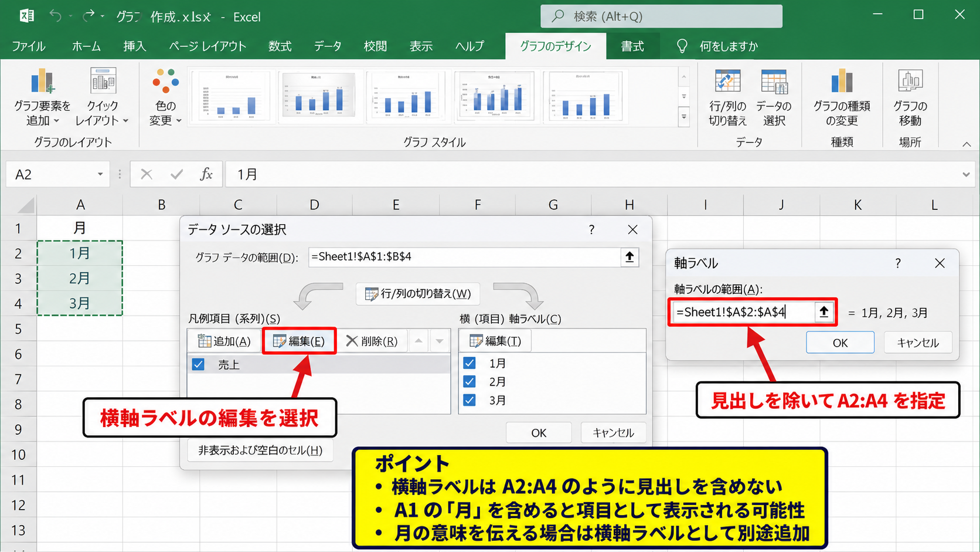Click 編集(T) axis label button
The image size is (980, 552).
pyautogui.click(x=495, y=341)
